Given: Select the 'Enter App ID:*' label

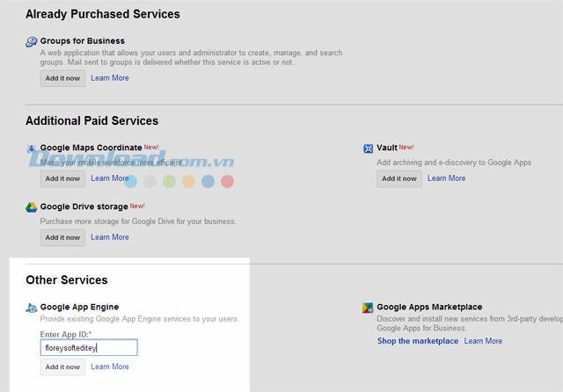Looking at the screenshot, I should [x=66, y=334].
